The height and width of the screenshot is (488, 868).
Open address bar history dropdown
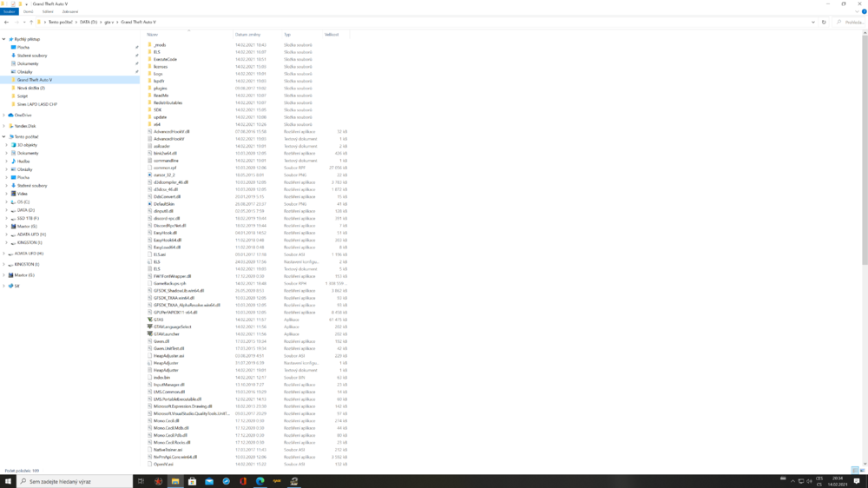[813, 23]
